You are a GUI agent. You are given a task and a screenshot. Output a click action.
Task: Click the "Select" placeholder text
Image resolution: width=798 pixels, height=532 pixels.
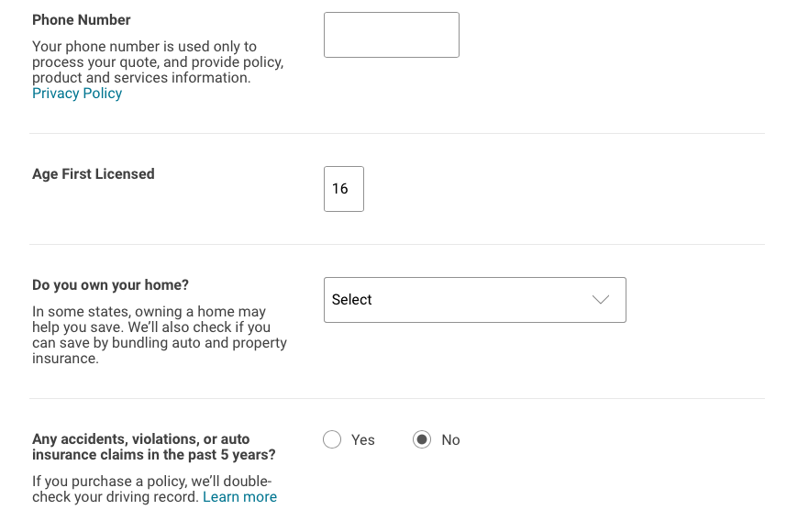point(352,300)
